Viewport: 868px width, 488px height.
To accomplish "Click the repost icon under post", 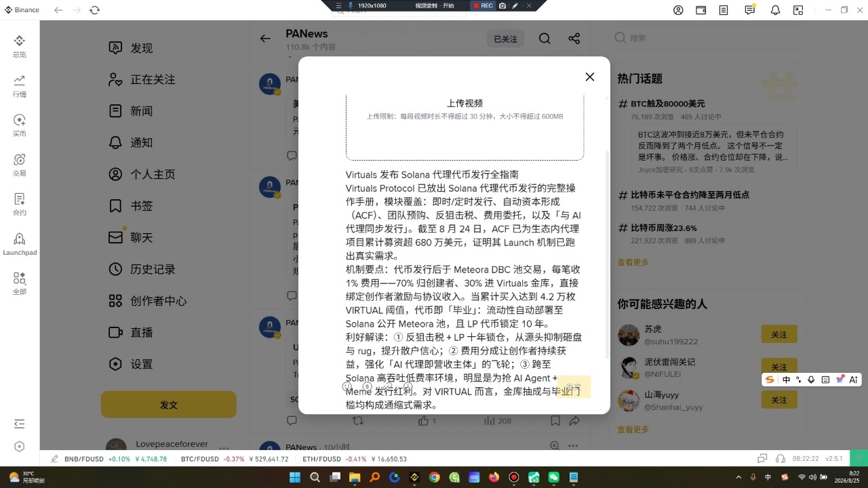I will pyautogui.click(x=358, y=421).
